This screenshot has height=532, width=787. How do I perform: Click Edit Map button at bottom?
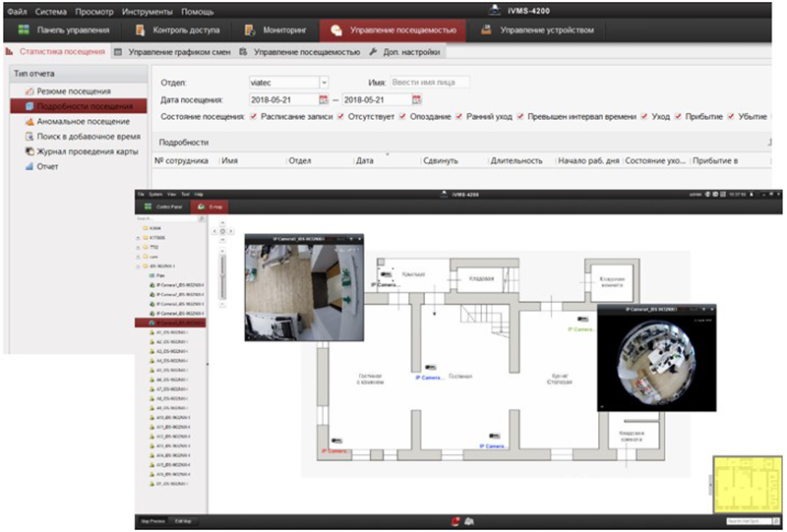coord(183,521)
